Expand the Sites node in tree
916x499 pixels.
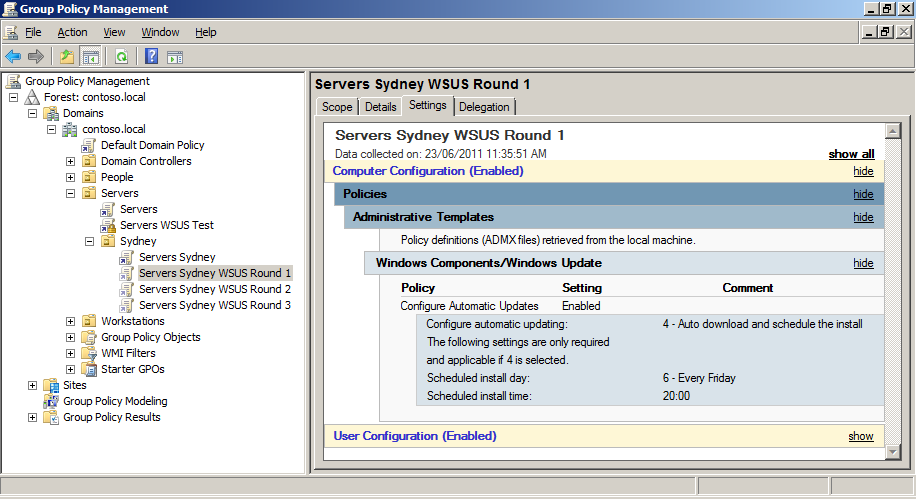coord(33,385)
